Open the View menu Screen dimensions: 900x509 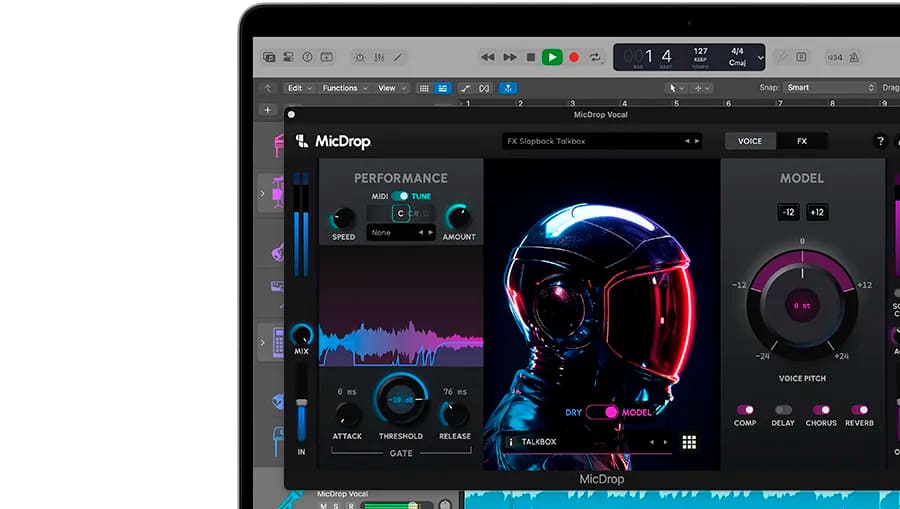391,88
